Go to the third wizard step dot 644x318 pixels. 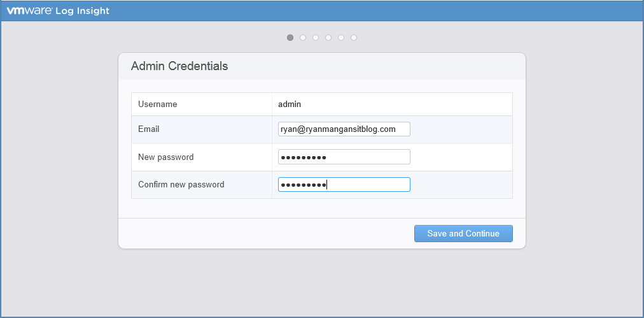pyautogui.click(x=316, y=38)
